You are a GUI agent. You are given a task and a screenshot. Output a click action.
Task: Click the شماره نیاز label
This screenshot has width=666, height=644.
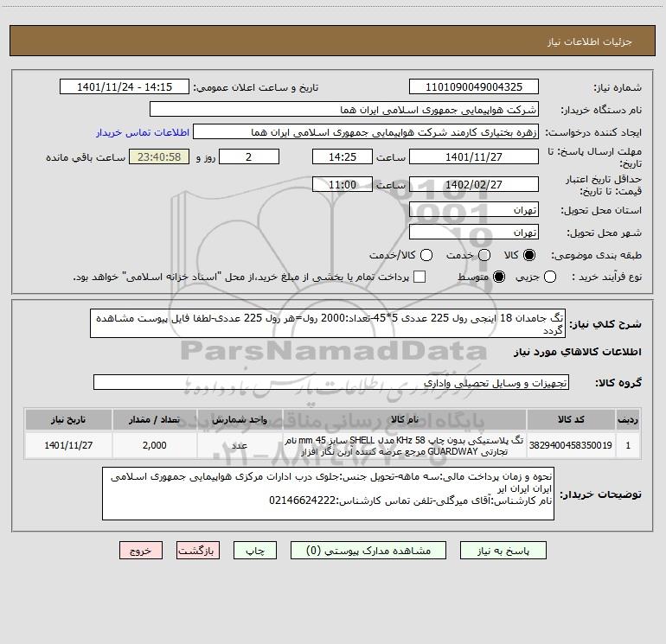[x=618, y=88]
